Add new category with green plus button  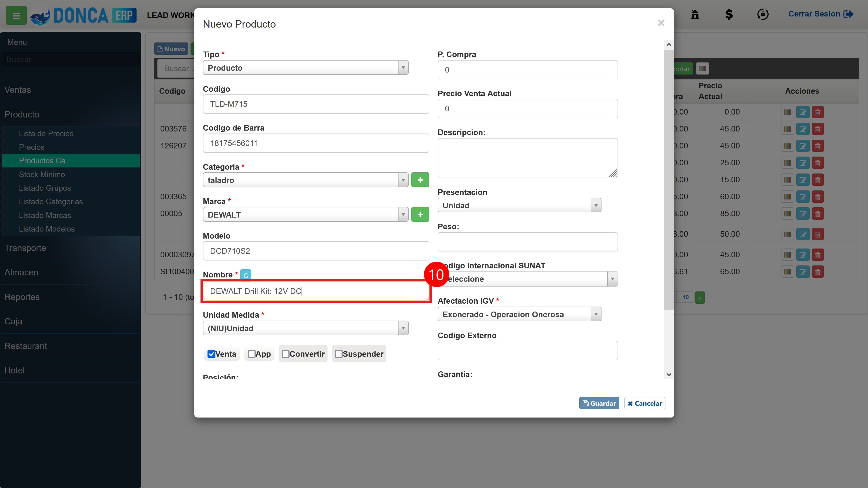(420, 180)
